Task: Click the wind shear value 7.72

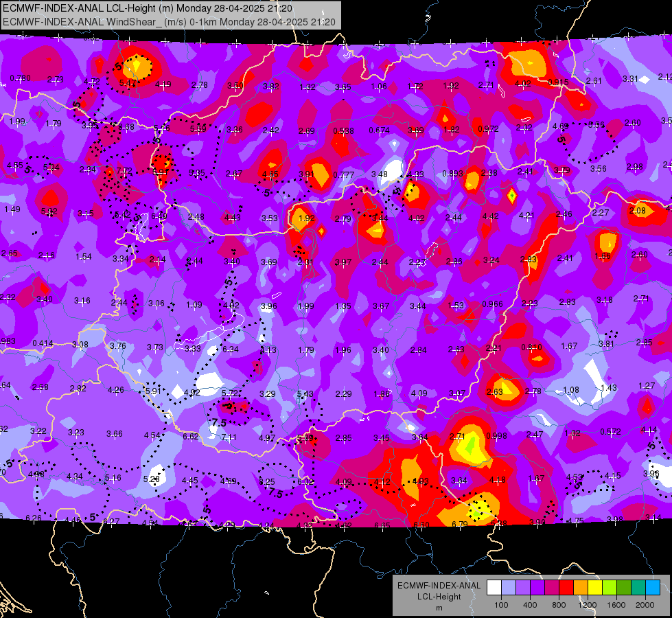Action: [x=124, y=171]
